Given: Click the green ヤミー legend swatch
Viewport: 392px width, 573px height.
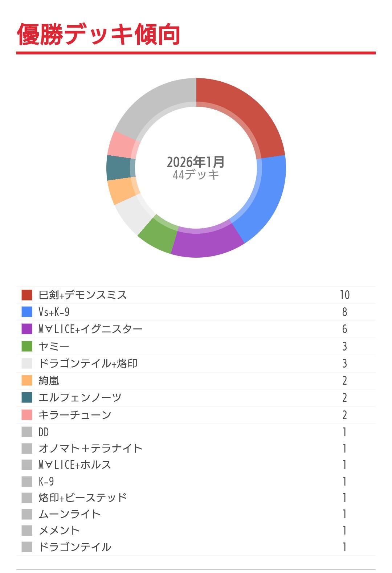Looking at the screenshot, I should click(x=27, y=346).
